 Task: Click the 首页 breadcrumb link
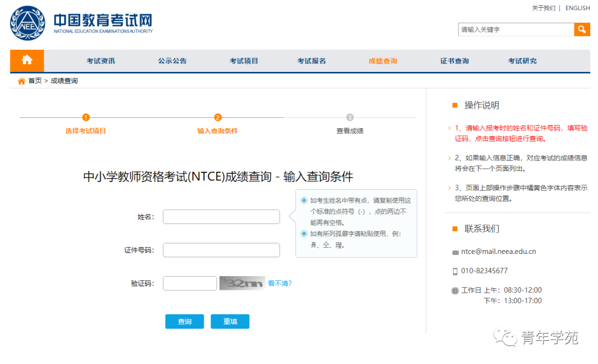pos(34,80)
